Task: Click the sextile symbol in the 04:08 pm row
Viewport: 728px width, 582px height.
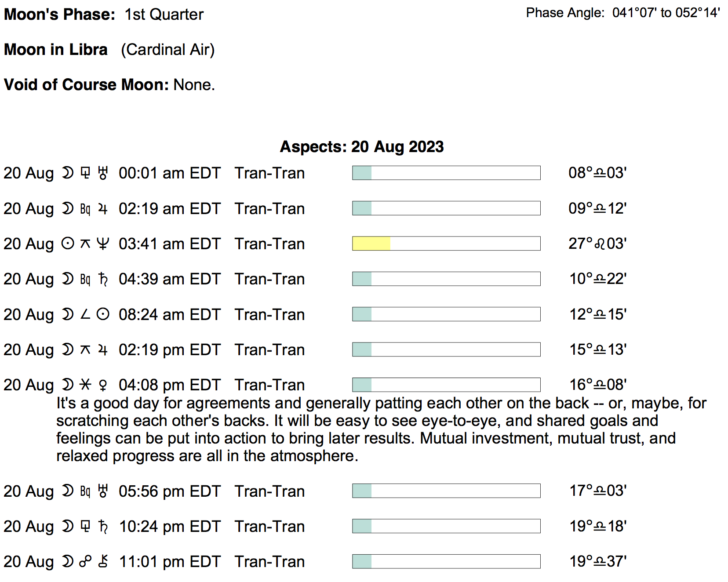Action: point(85,385)
